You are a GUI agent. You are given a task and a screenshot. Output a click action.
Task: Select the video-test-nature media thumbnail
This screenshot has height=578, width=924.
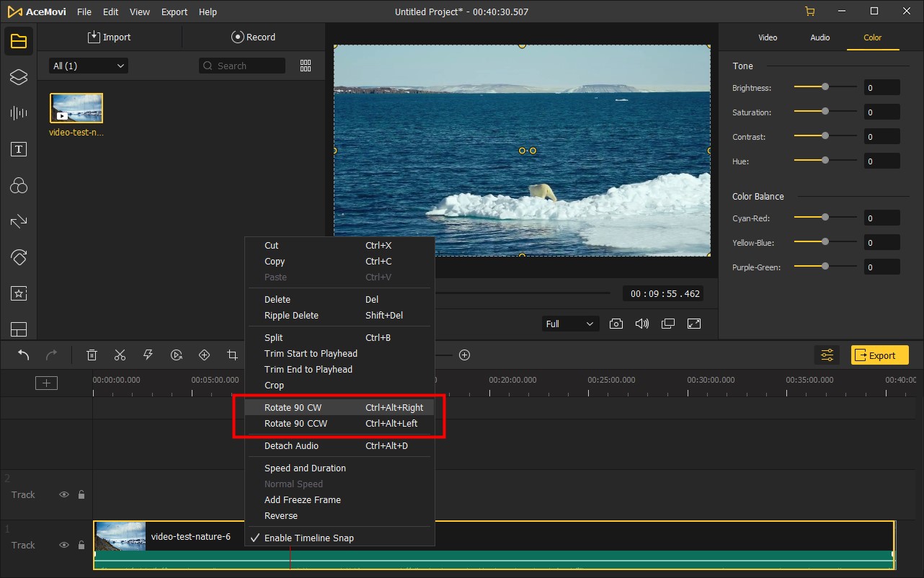76,108
